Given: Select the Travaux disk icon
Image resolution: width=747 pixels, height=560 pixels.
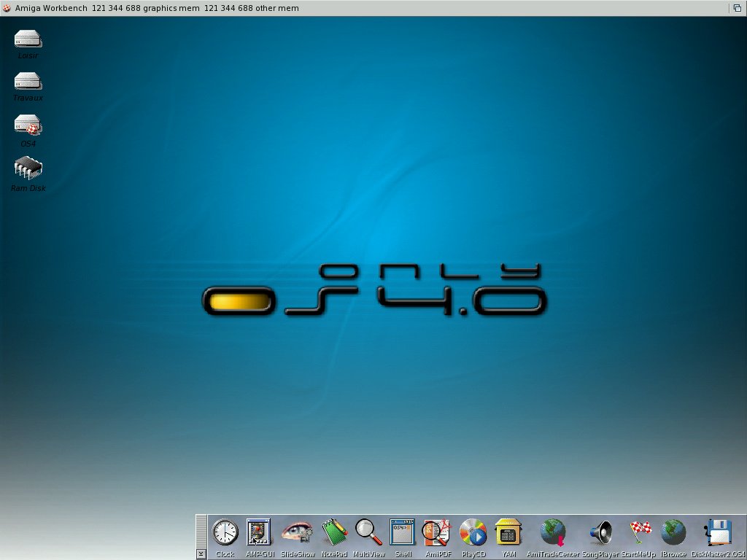Looking at the screenshot, I should (x=28, y=81).
